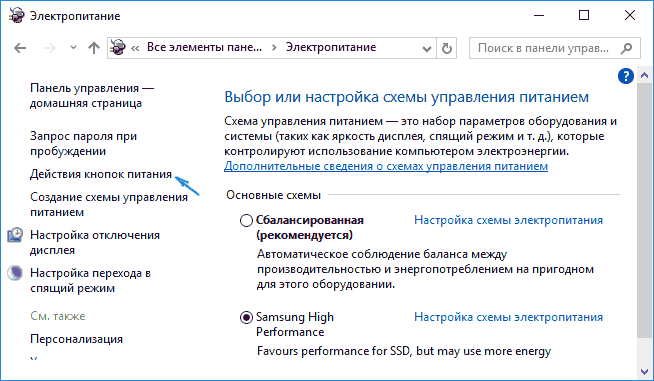Screen dimensions: 654x381
Task: Click the double chevron at breadcrumb start
Action: tap(135, 48)
